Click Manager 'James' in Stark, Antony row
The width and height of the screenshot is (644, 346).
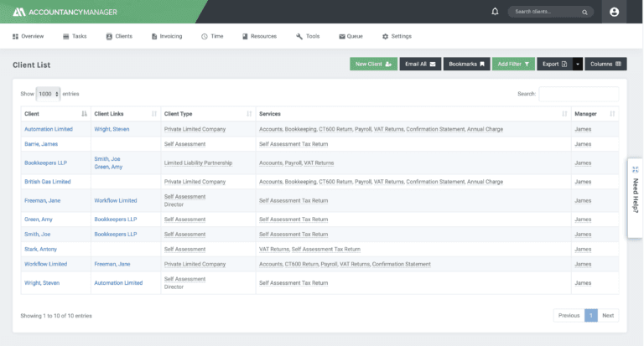(x=583, y=249)
